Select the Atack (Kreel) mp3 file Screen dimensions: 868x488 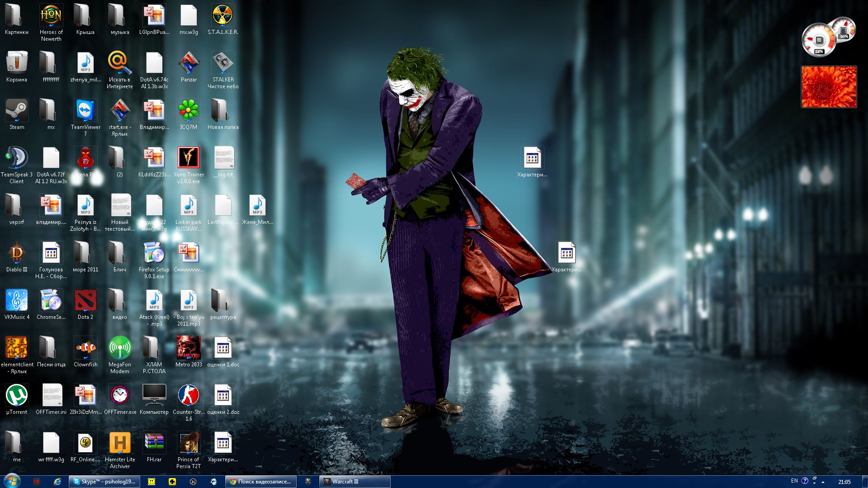[154, 308]
